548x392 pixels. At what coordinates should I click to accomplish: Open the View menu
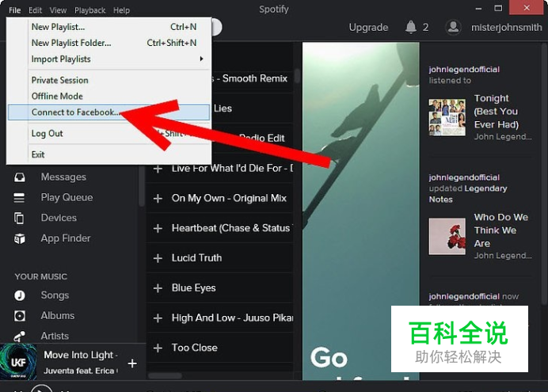58,10
